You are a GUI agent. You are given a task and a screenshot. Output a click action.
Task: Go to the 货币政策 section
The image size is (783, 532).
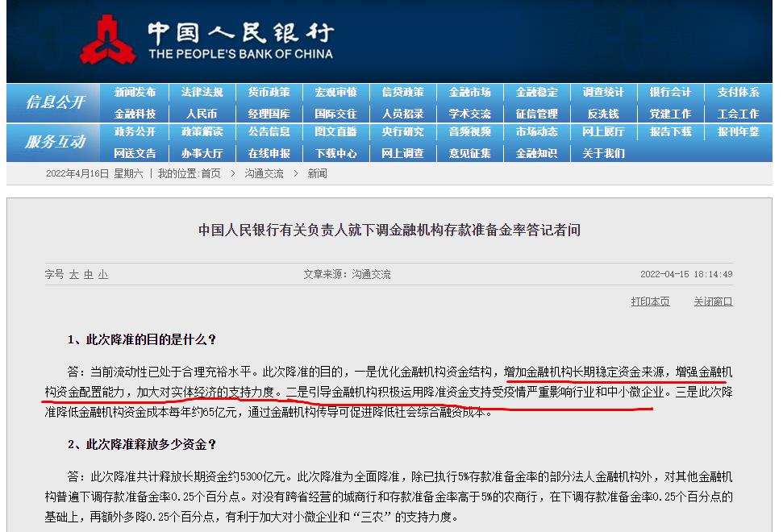pyautogui.click(x=269, y=93)
